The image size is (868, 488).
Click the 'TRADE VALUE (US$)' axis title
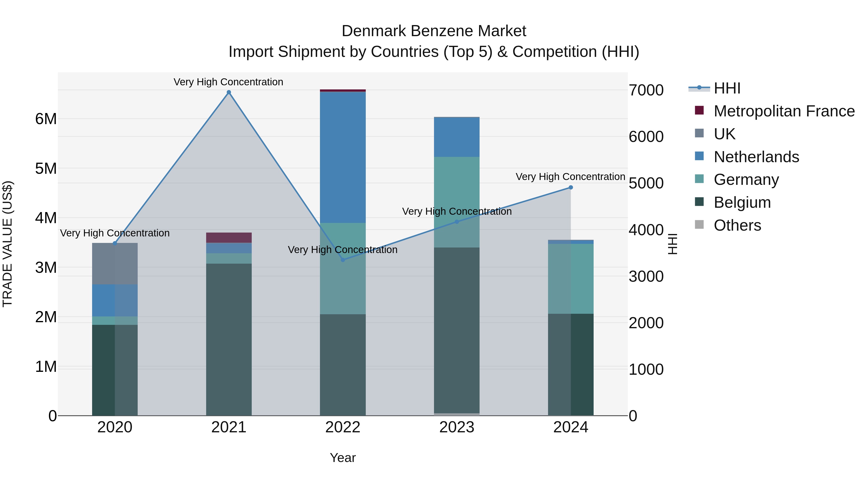coord(7,244)
